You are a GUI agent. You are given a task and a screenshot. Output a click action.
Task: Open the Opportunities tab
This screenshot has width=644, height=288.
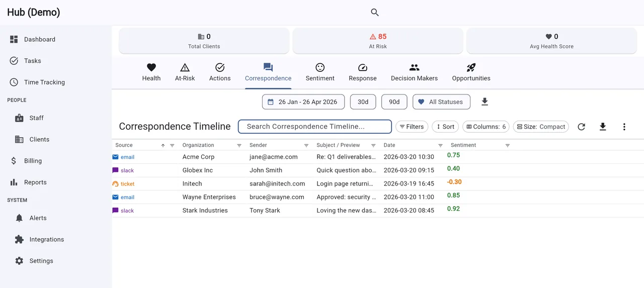click(471, 72)
